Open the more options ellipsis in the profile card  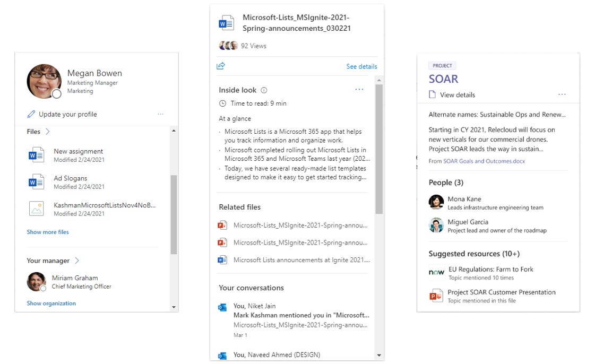tap(160, 114)
